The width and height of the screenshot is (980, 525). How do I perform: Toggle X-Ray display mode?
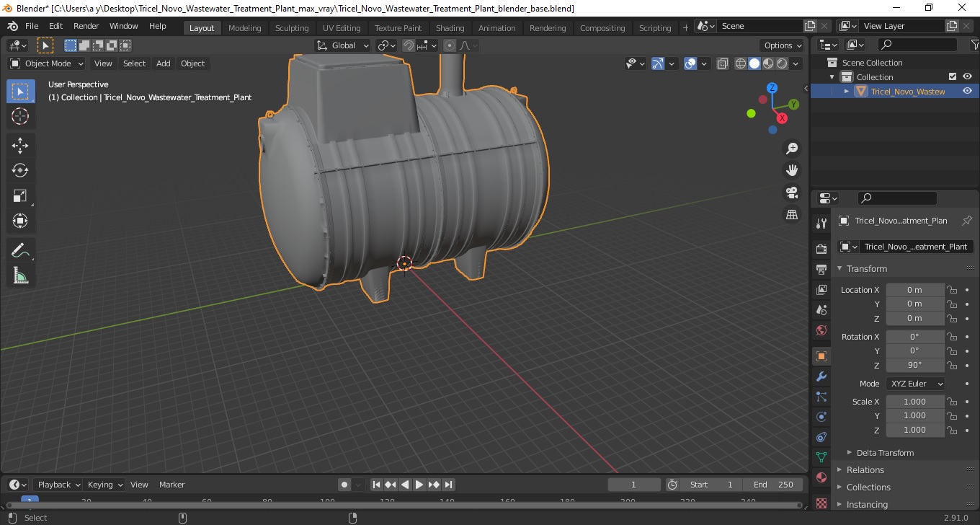tap(723, 63)
